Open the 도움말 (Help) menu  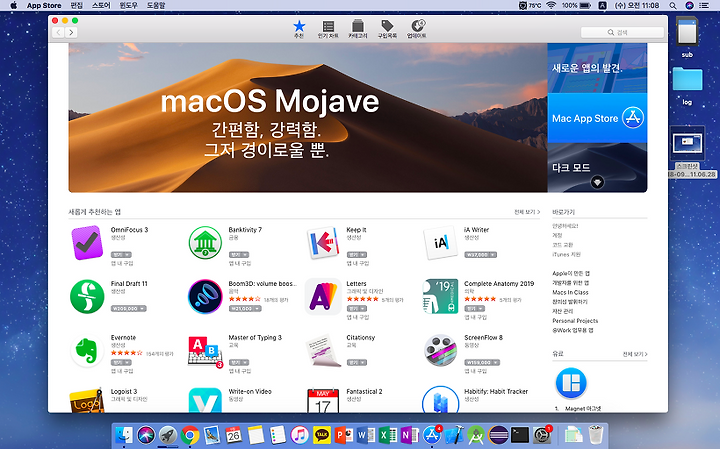point(156,6)
